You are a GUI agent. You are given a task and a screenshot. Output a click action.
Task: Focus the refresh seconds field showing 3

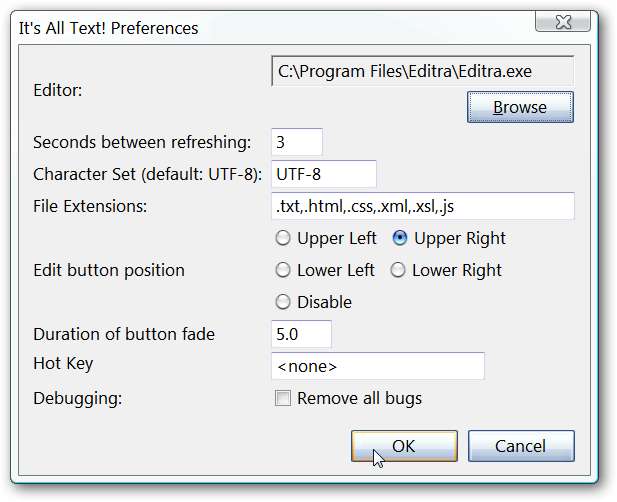tap(297, 142)
